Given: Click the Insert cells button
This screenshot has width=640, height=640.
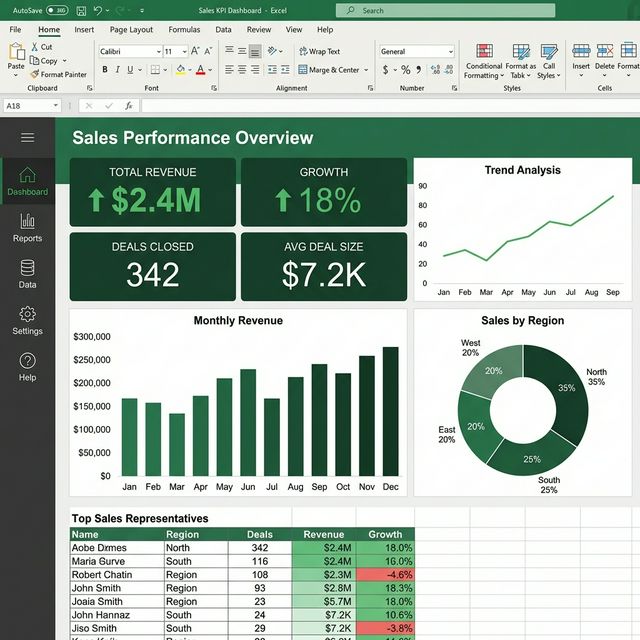Looking at the screenshot, I should coord(581,60).
